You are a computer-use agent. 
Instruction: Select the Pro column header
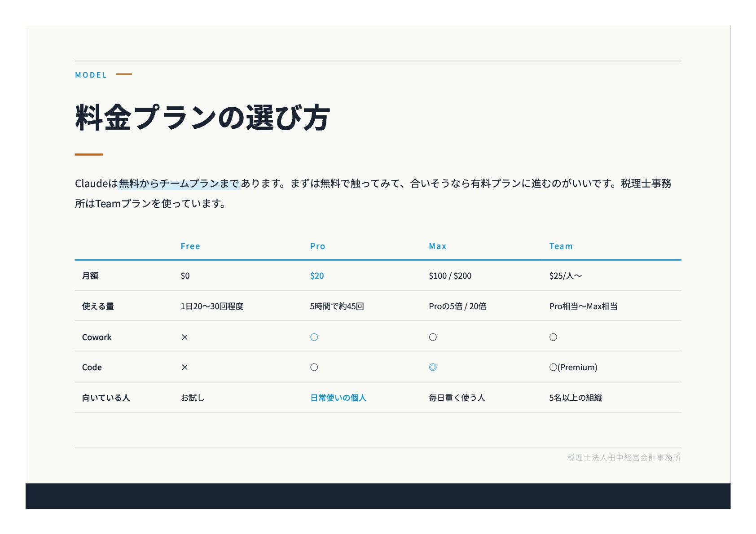[x=317, y=246]
